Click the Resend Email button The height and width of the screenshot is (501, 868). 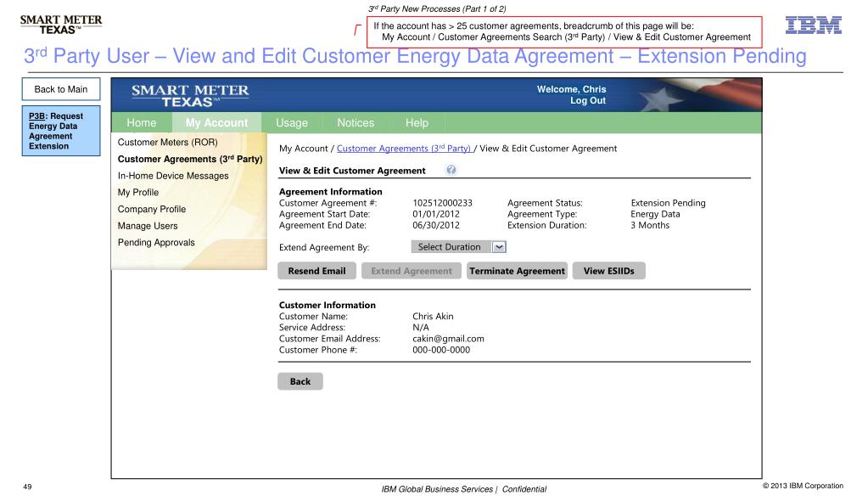point(316,271)
